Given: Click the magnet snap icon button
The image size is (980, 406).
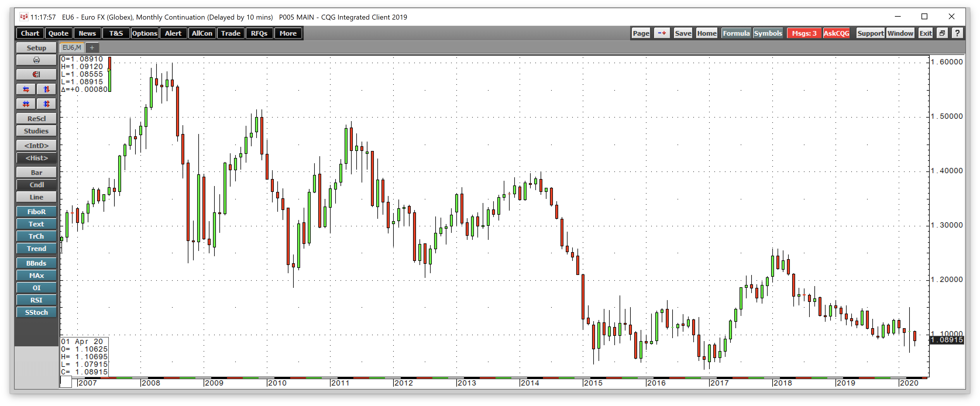Looking at the screenshot, I should [36, 75].
